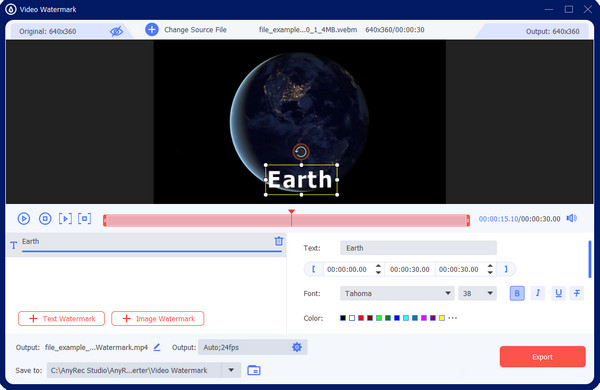Image resolution: width=600 pixels, height=390 pixels.
Task: Pick the blue color swatch
Action: tap(397, 318)
